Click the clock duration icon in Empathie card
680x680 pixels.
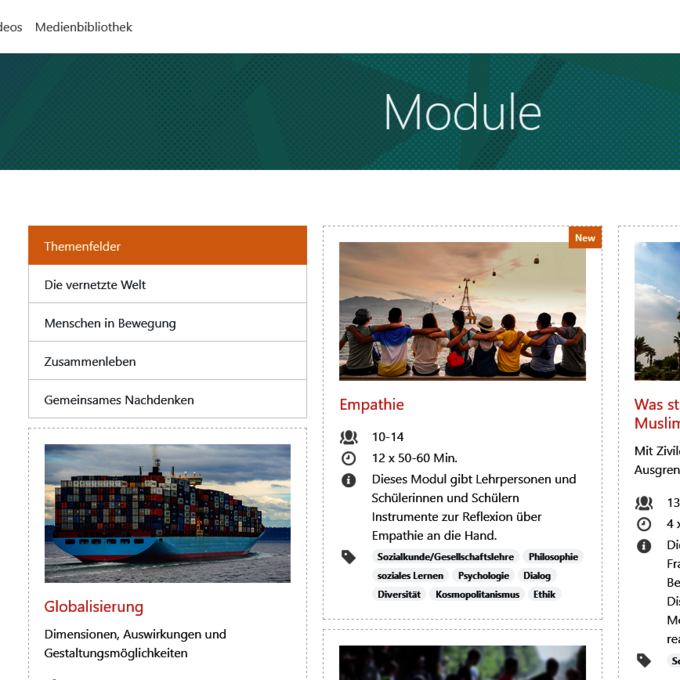point(349,458)
